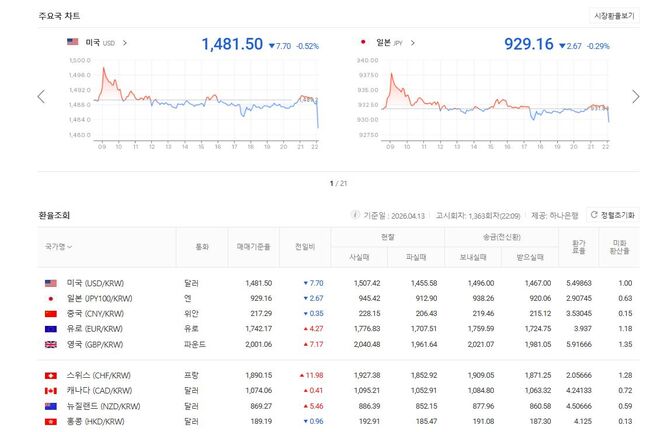Expand the 미국 USD chart chevron
The height and width of the screenshot is (432, 650).
[125, 43]
